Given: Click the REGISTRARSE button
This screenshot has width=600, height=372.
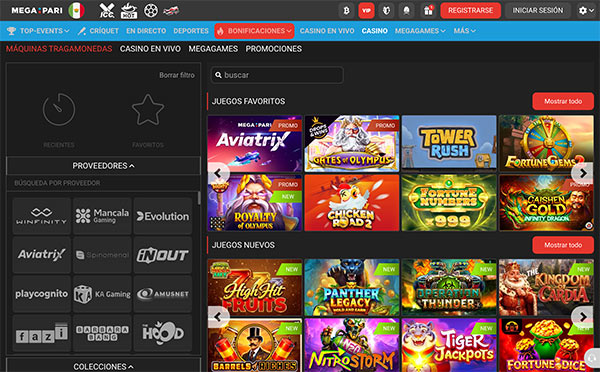Looking at the screenshot, I should tap(470, 10).
